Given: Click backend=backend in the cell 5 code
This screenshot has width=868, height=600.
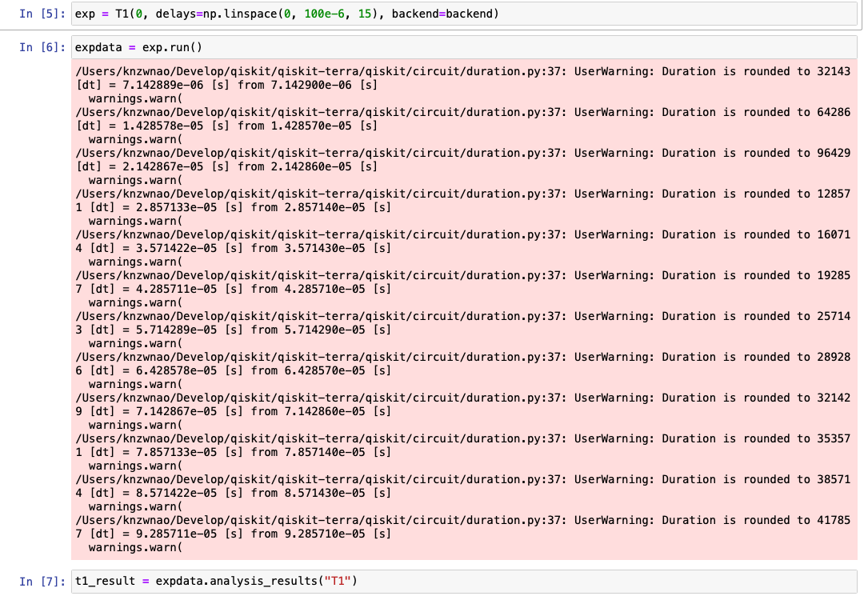Looking at the screenshot, I should coord(442,14).
